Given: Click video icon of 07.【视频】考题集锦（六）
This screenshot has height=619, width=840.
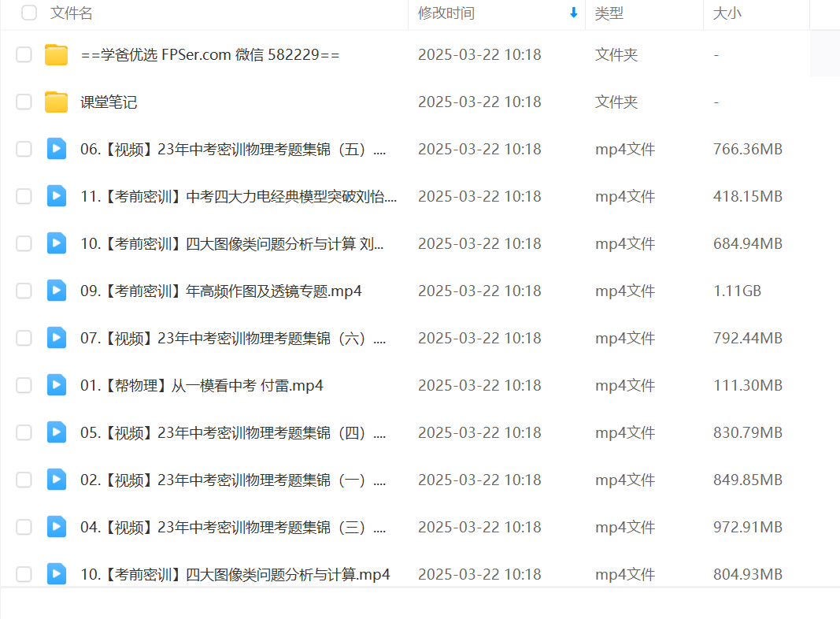Looking at the screenshot, I should 56,338.
